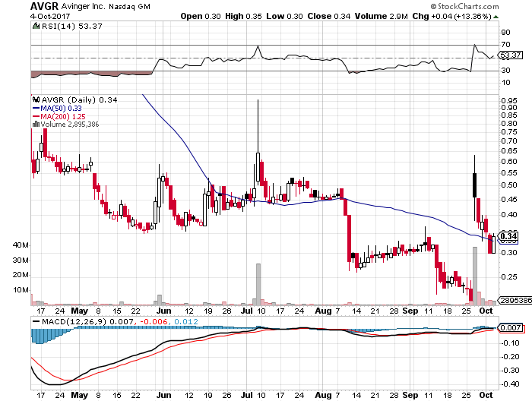Click the AVGR (Daily) candlestick legend icon
532x401 pixels.
point(34,99)
